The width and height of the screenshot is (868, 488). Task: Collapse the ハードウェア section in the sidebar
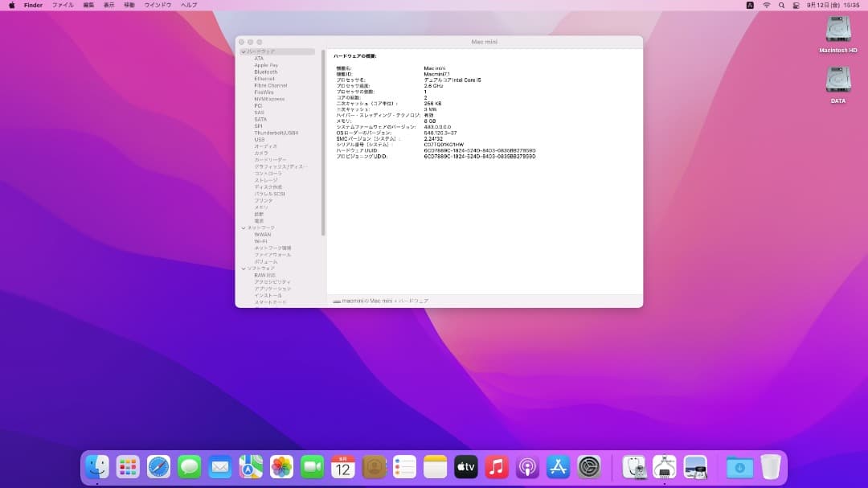coord(244,51)
